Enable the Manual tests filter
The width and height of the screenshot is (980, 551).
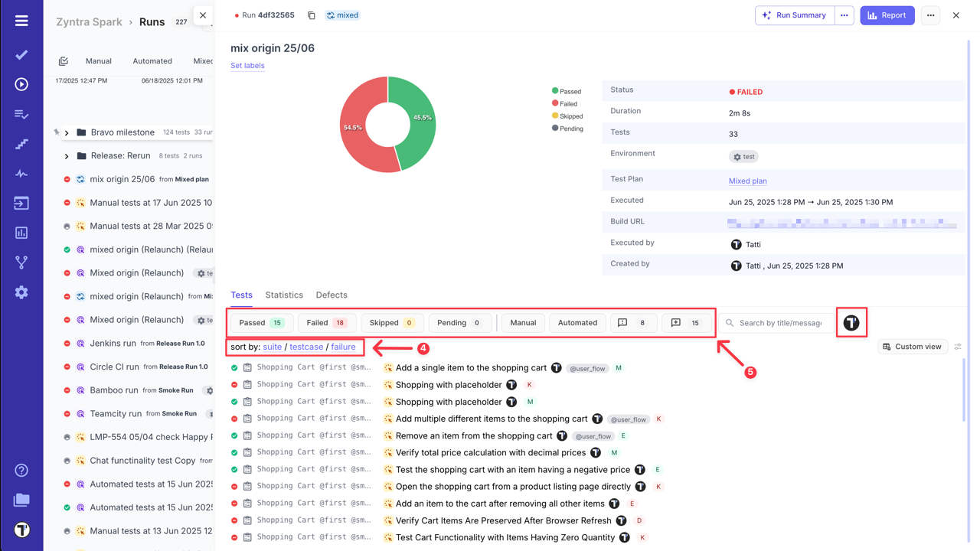tap(522, 322)
